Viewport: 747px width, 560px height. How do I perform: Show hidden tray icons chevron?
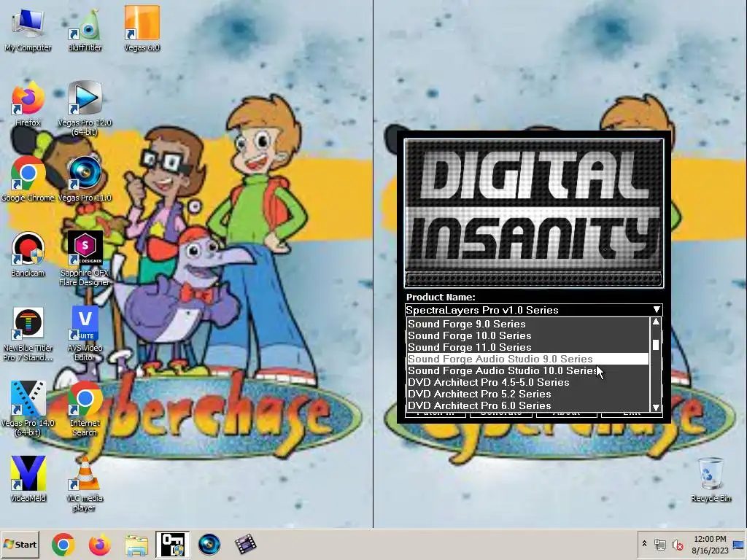pos(644,544)
